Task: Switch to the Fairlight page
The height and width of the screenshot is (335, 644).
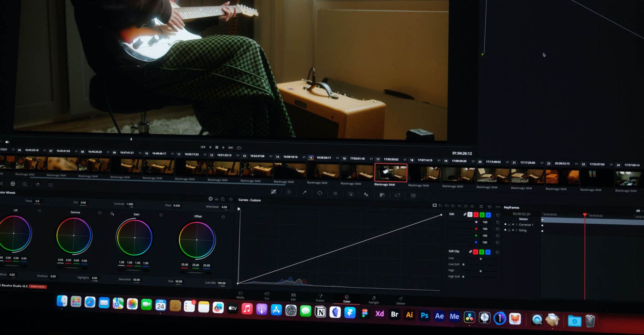Action: 374,300
